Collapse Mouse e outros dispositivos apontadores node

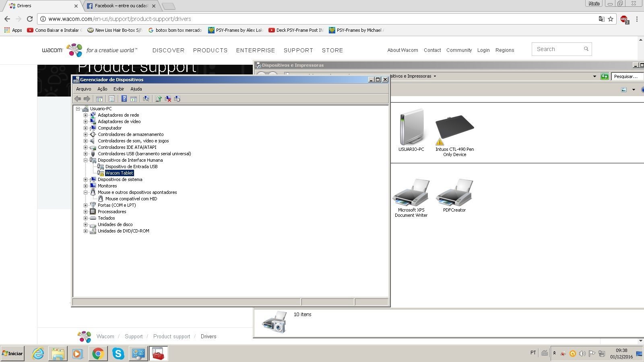(85, 192)
